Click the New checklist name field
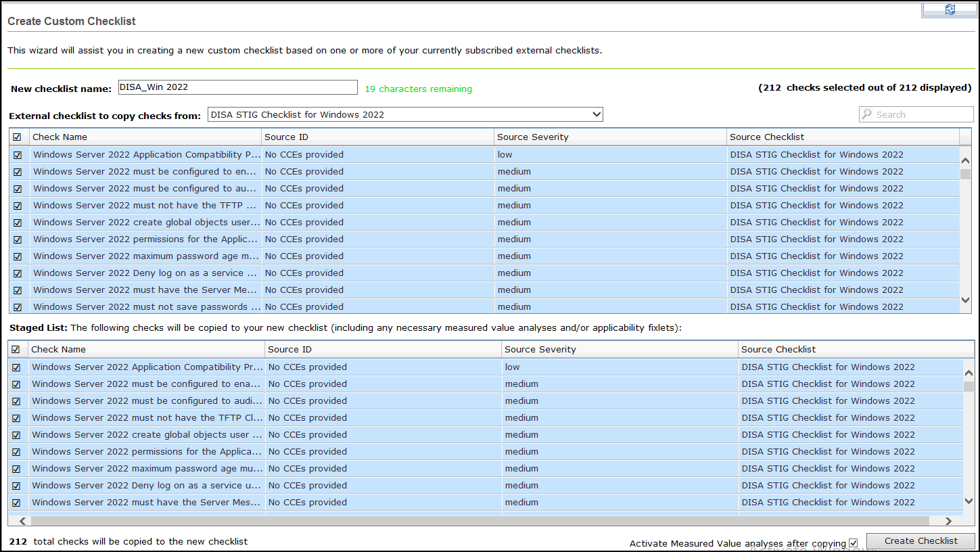 (237, 87)
